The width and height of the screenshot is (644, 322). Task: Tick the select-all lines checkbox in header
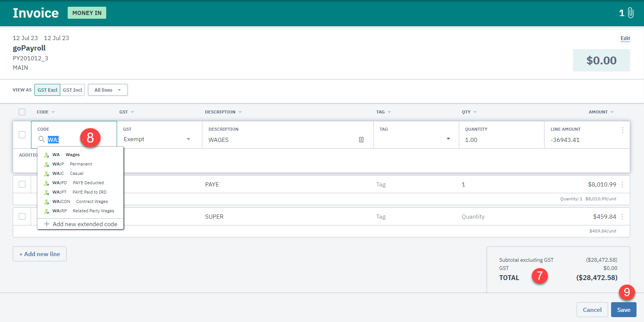click(22, 112)
